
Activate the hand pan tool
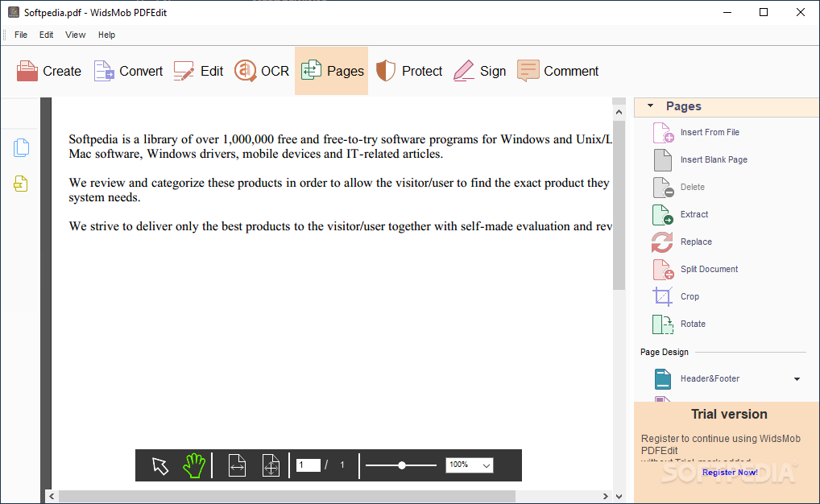tap(194, 465)
